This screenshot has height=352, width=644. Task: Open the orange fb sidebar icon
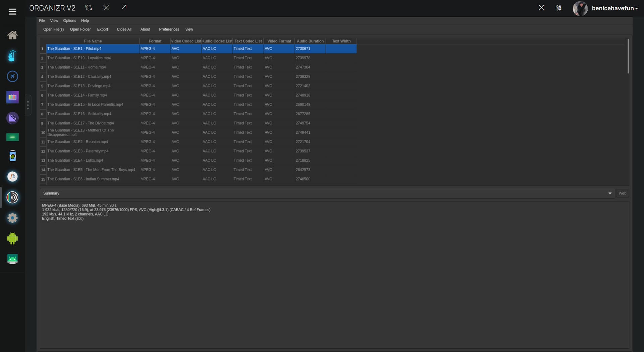(12, 177)
